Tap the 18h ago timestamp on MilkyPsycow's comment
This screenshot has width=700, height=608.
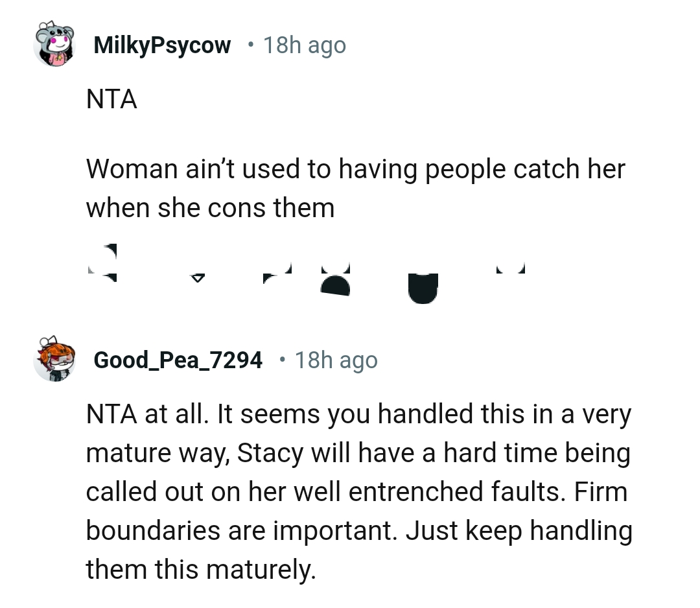tap(304, 44)
